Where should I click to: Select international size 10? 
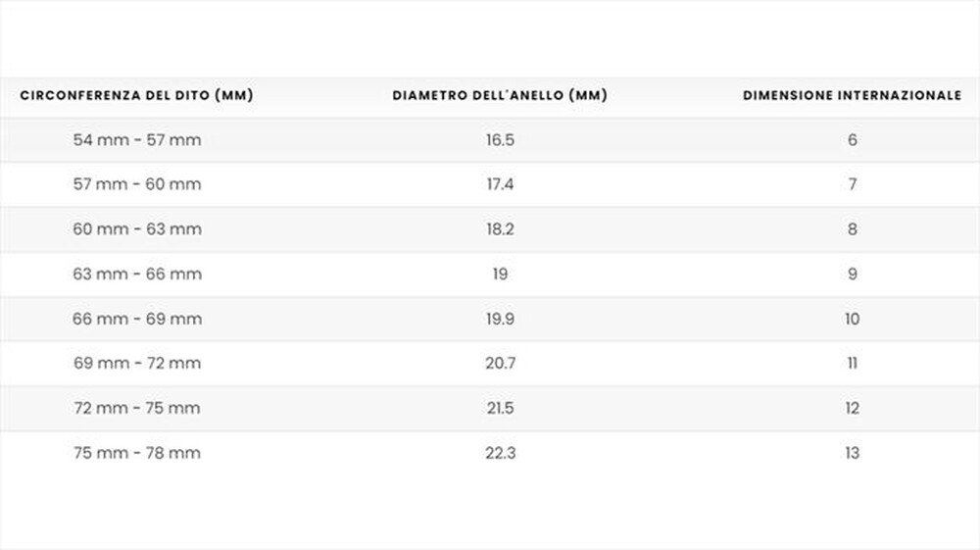[852, 319]
